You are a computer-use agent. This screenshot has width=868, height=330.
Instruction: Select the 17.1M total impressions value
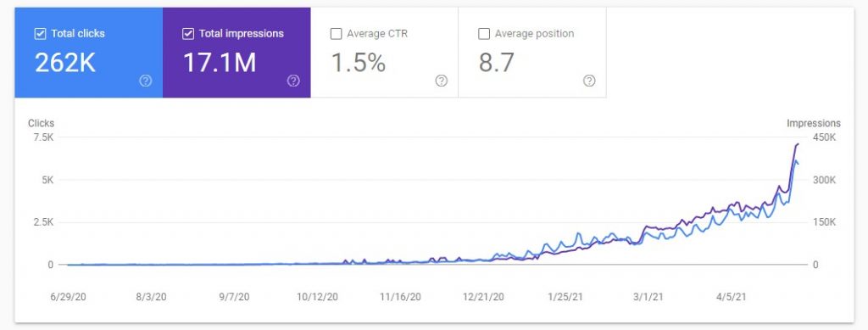(x=220, y=63)
